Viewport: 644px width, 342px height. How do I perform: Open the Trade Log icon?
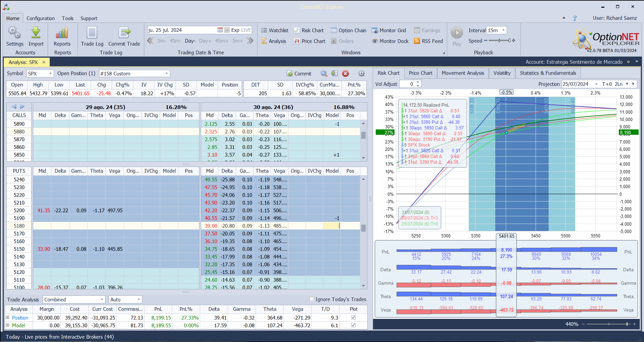92,33
